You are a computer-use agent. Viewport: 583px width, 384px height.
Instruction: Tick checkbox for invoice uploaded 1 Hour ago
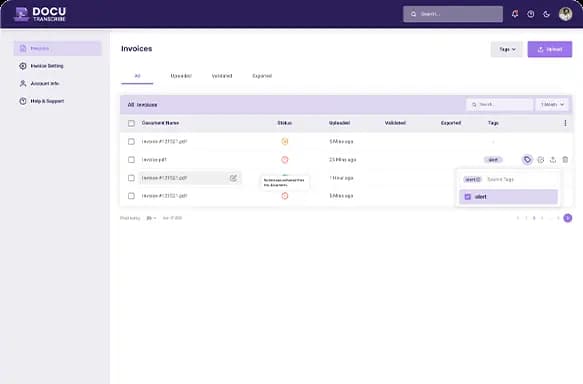131,178
